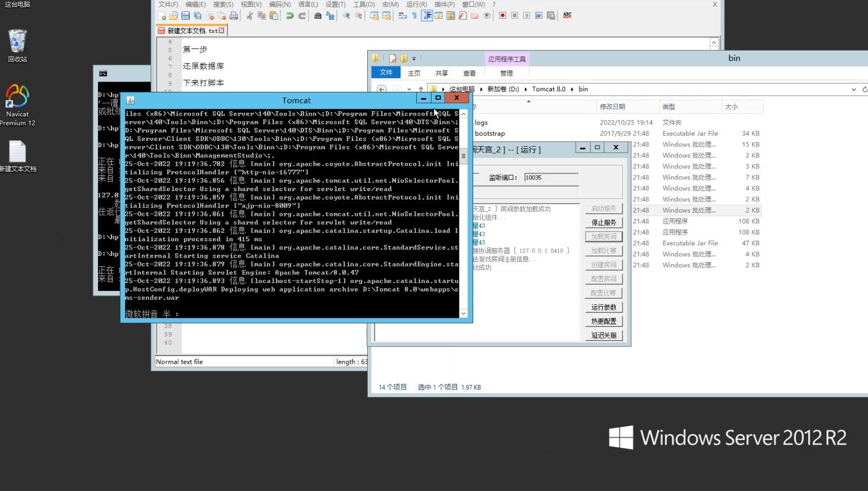Click the Tomcat console vertical scrollbar thumb

464,156
